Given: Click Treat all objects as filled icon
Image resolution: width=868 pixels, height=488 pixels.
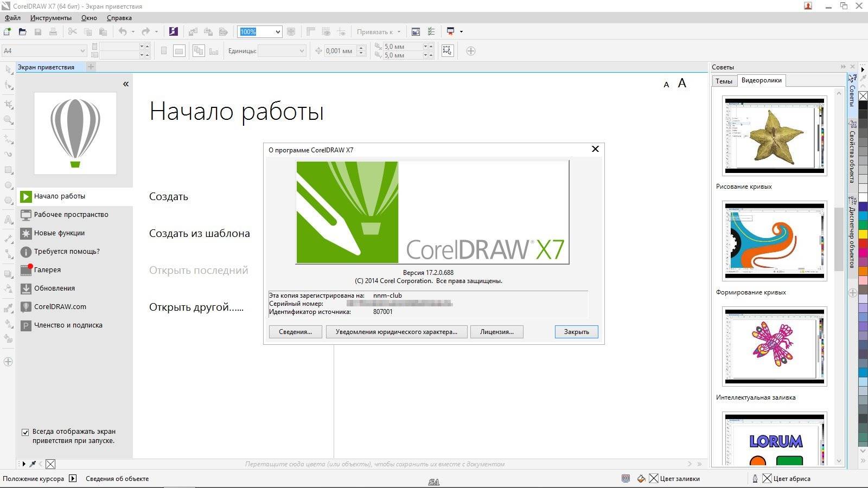Looking at the screenshot, I should [447, 51].
